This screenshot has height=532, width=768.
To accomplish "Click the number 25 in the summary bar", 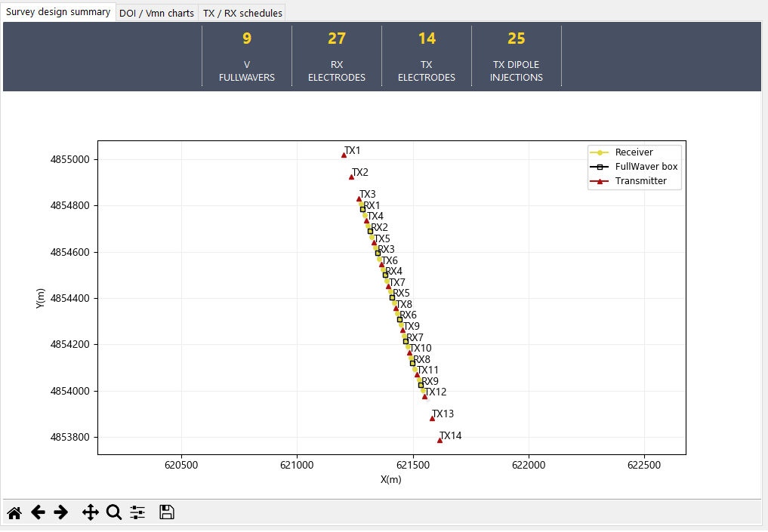I will pos(517,38).
